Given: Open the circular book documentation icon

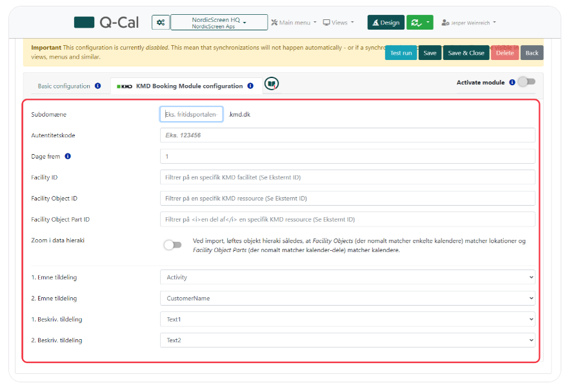Looking at the screenshot, I should pos(271,84).
